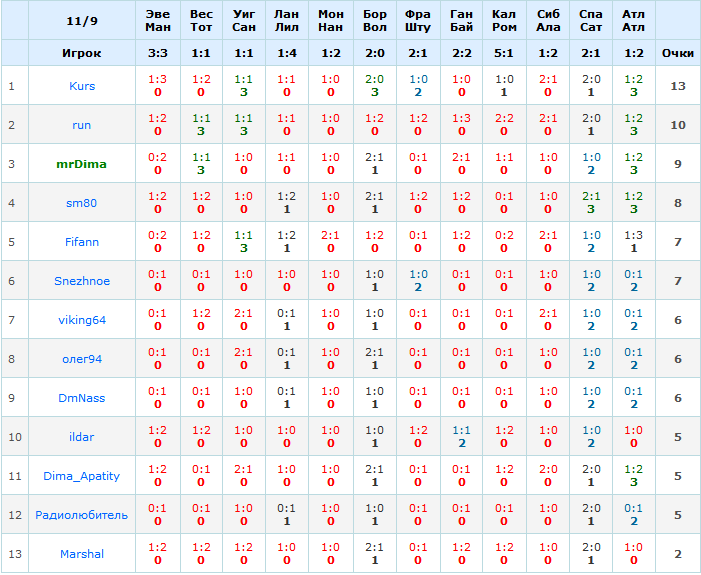
Task: Open player ildar profile link
Action: pyautogui.click(x=82, y=436)
